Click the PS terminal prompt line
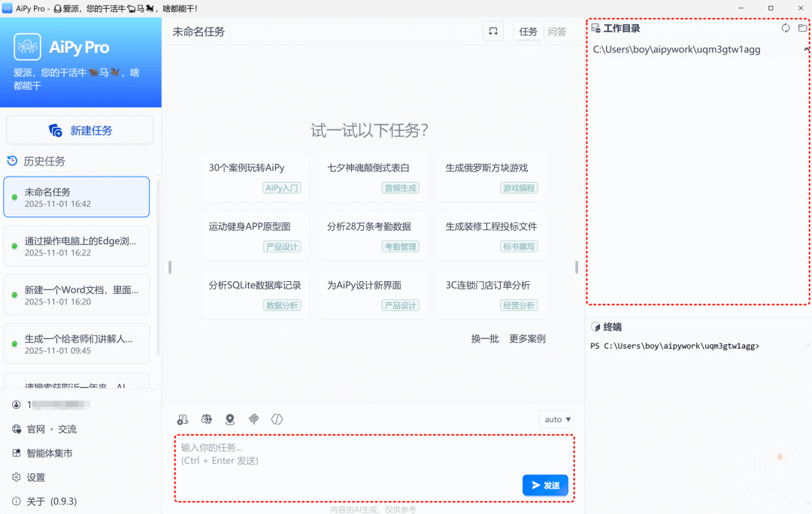The image size is (812, 514). (x=674, y=346)
